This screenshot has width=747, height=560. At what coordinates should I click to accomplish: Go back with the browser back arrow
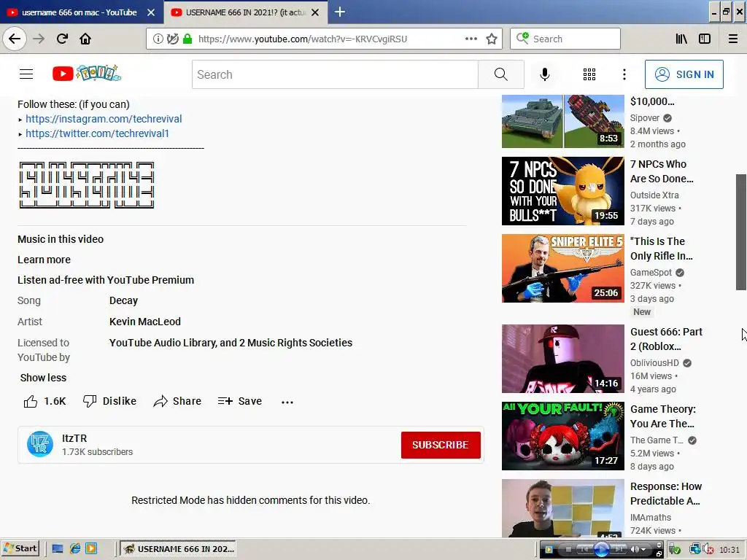click(15, 39)
